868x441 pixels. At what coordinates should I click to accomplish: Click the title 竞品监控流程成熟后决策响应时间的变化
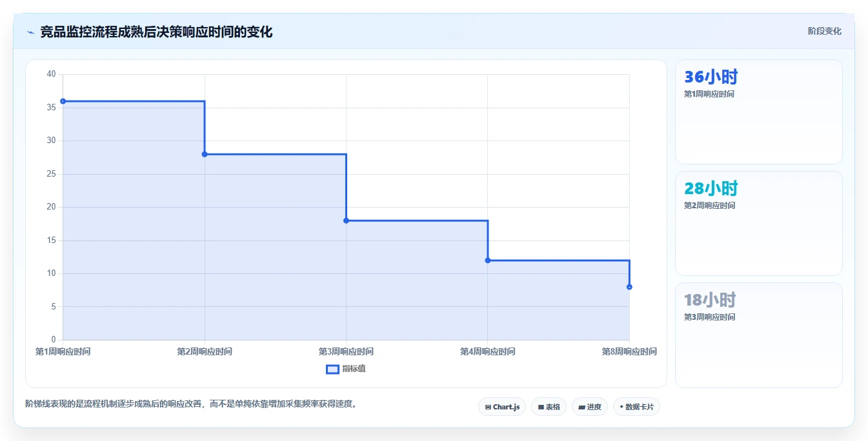156,32
